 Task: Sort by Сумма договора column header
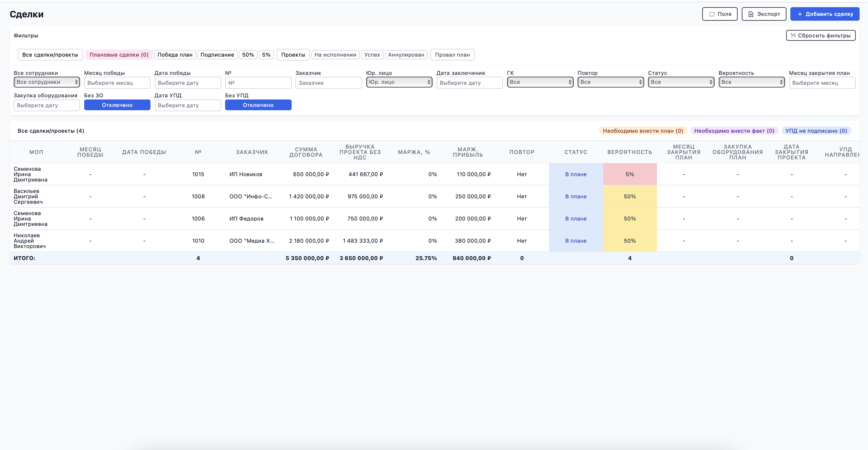[x=306, y=152]
